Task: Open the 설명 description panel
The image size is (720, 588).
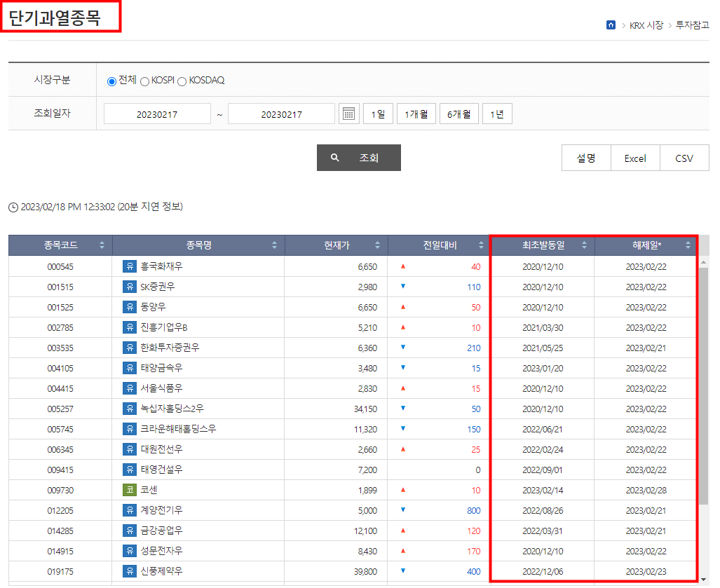Action: tap(585, 158)
